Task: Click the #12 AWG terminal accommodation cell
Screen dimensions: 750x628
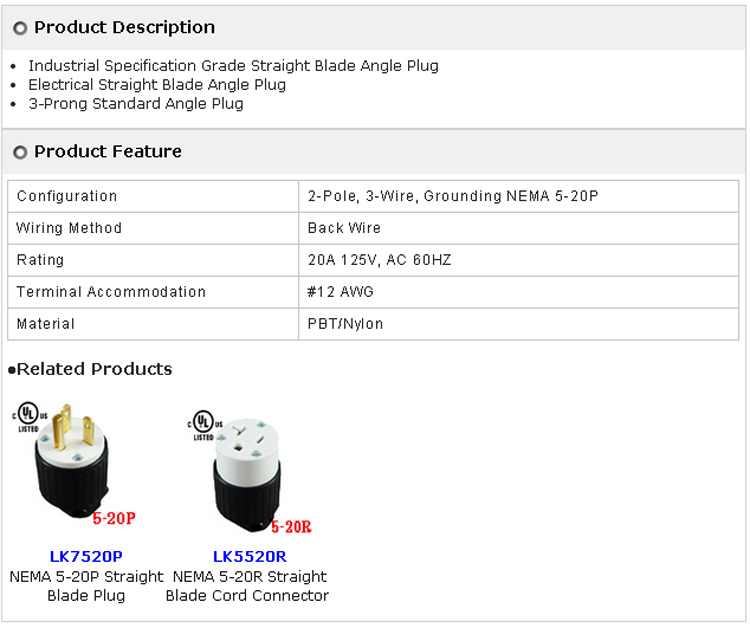Action: (x=340, y=292)
